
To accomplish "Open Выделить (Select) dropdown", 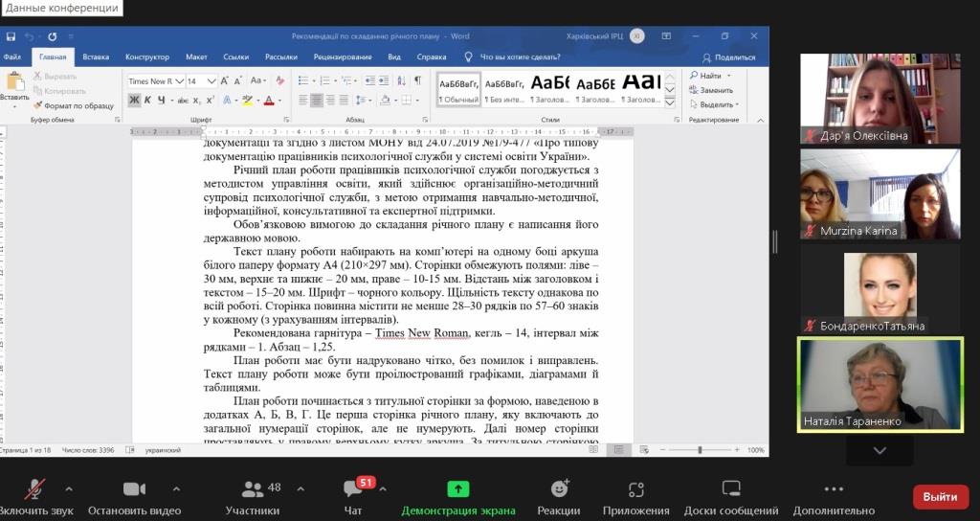I will pos(714,104).
